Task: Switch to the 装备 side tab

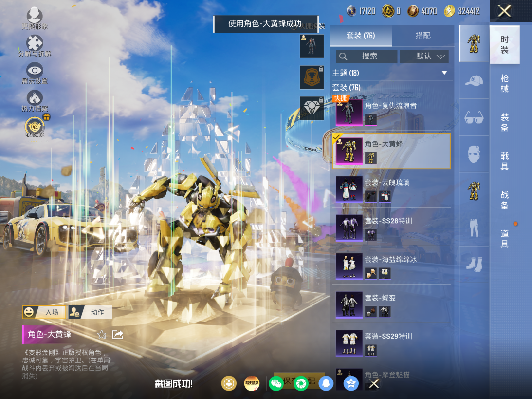Action: 505,122
